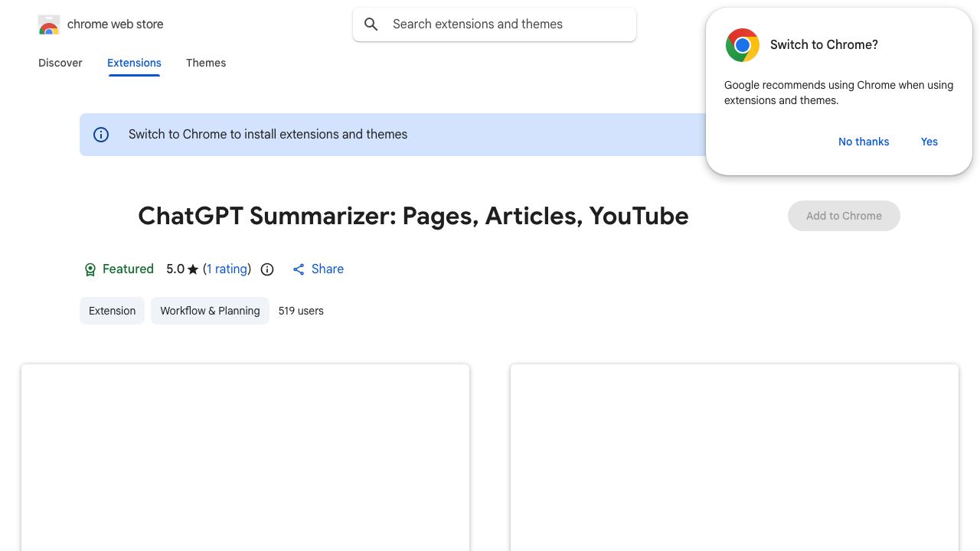Click the Google recommends using Chrome message
The height and width of the screenshot is (551, 980).
point(838,93)
